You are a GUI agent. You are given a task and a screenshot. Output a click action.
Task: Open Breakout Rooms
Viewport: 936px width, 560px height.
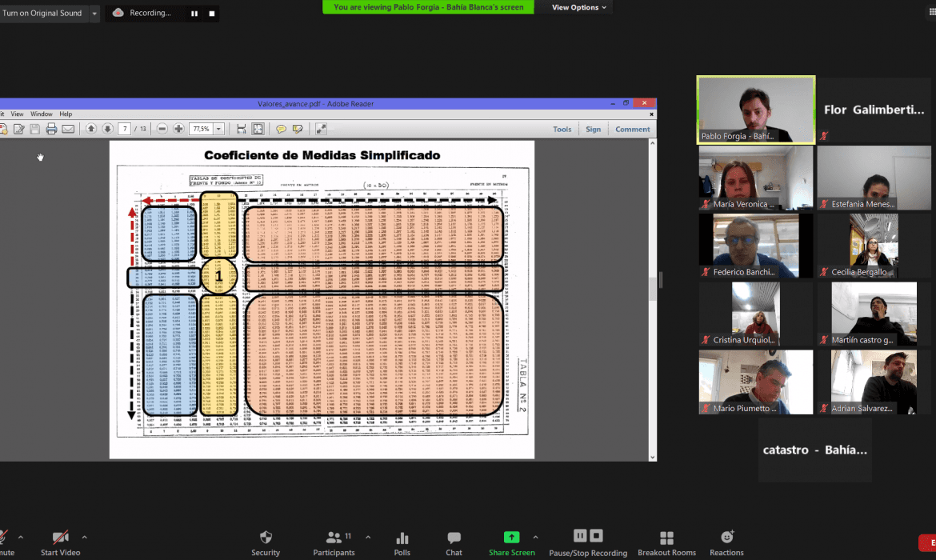(x=666, y=542)
